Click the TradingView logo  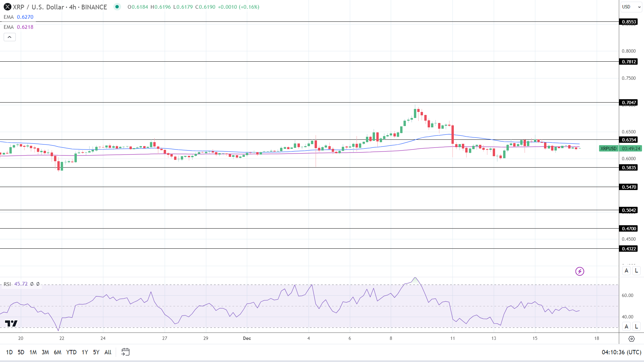point(11,323)
